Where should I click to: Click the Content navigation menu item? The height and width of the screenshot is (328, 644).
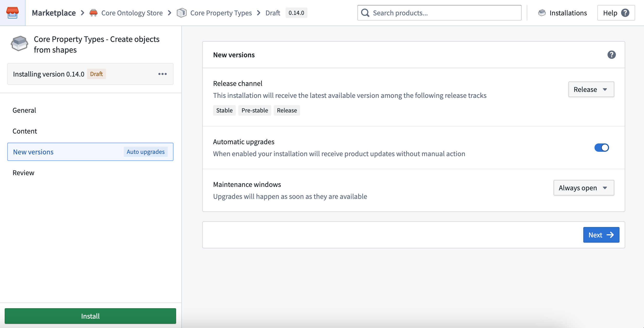25,130
